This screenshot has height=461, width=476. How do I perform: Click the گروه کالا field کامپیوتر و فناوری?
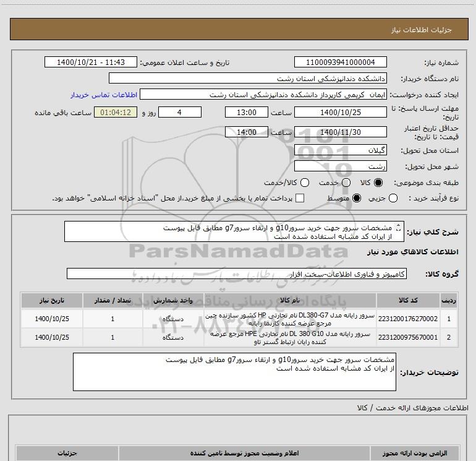point(237,274)
